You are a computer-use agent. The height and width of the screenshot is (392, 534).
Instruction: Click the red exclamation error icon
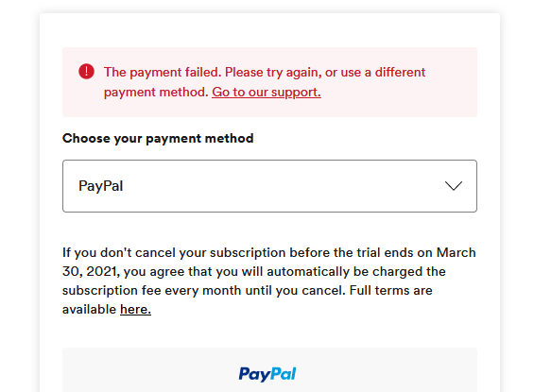(x=87, y=72)
